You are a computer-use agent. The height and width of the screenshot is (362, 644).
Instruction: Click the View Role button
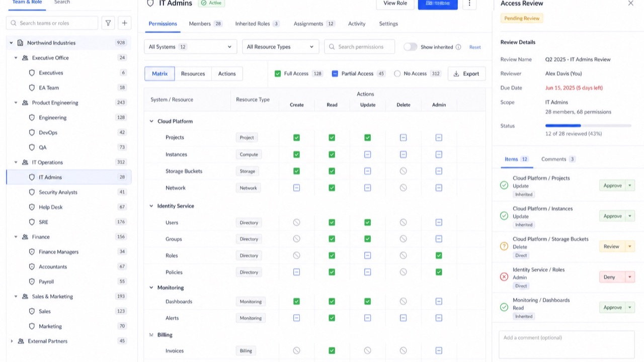click(x=395, y=4)
